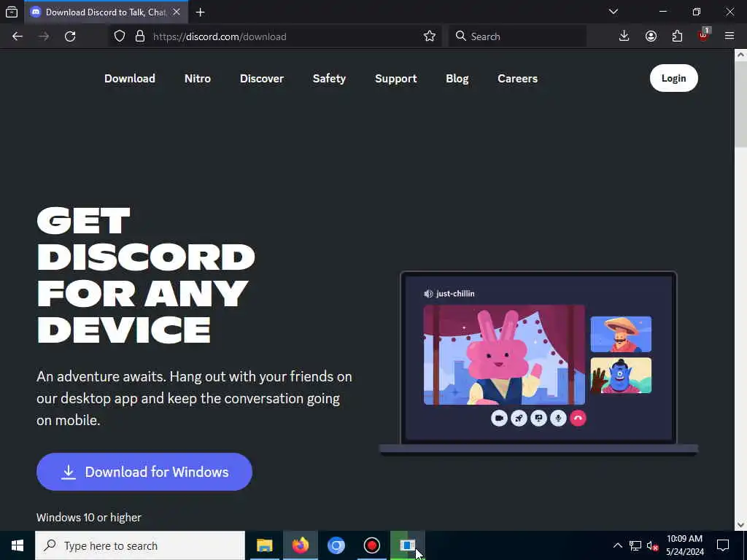Click the network tray icon
The image size is (747, 560).
click(x=635, y=545)
